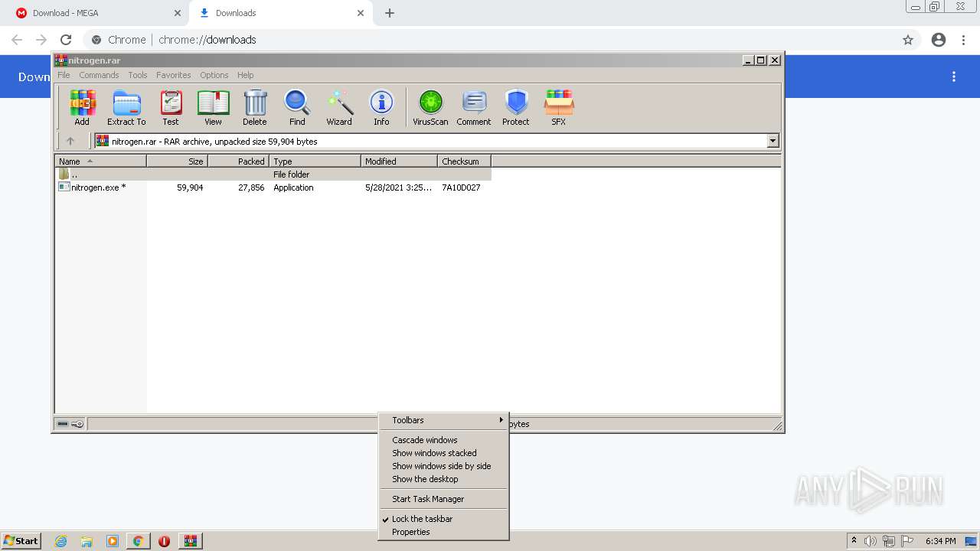This screenshot has height=551, width=980.
Task: Bookmark page with the star icon
Action: pyautogui.click(x=908, y=40)
